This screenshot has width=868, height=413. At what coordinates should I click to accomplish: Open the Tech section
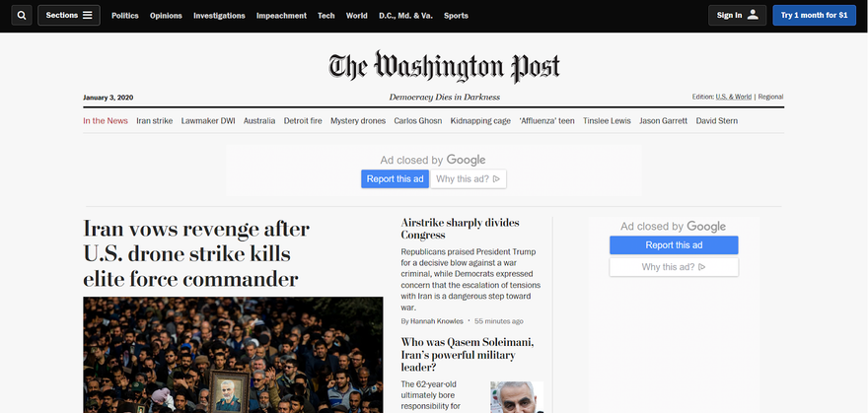coord(326,16)
